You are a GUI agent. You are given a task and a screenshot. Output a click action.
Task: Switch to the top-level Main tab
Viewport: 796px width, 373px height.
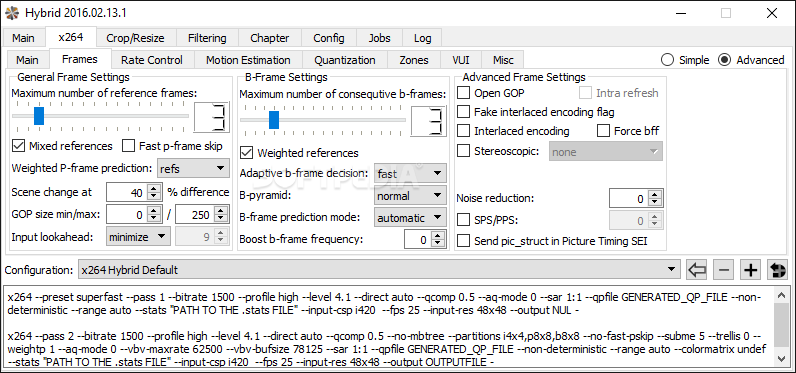[23, 38]
